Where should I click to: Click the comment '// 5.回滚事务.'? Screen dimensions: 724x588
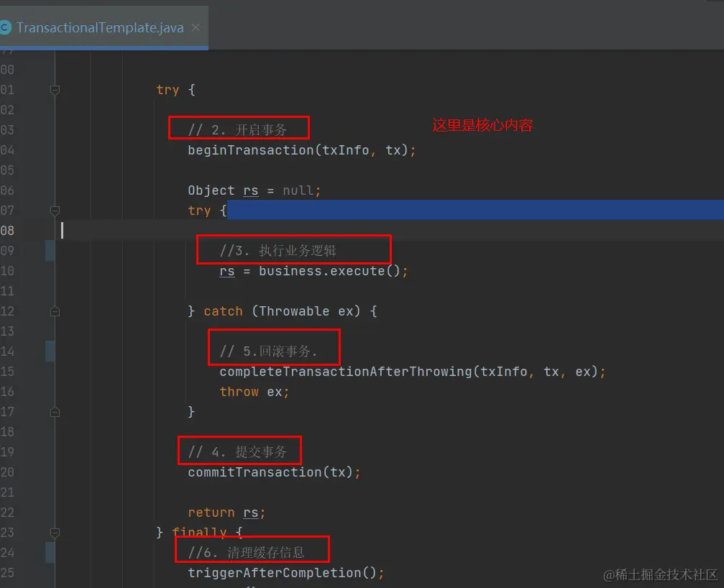(268, 352)
